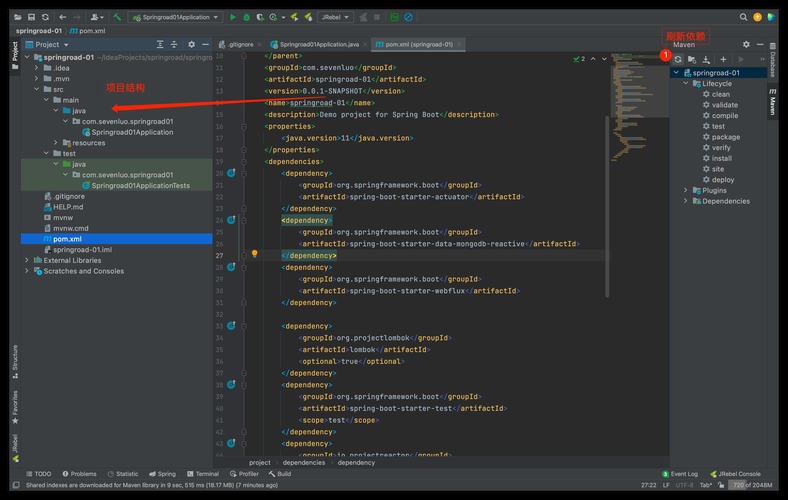788x500 pixels.
Task: Open the Spring tool window tab
Action: tap(162, 474)
